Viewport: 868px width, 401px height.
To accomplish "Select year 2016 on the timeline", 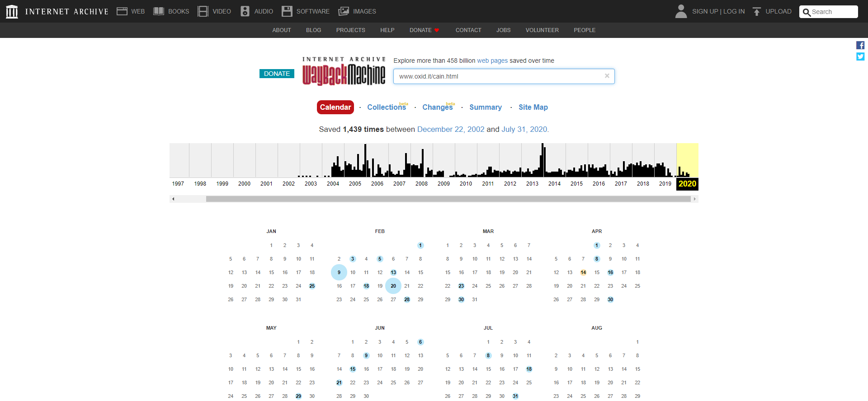I will pyautogui.click(x=599, y=184).
